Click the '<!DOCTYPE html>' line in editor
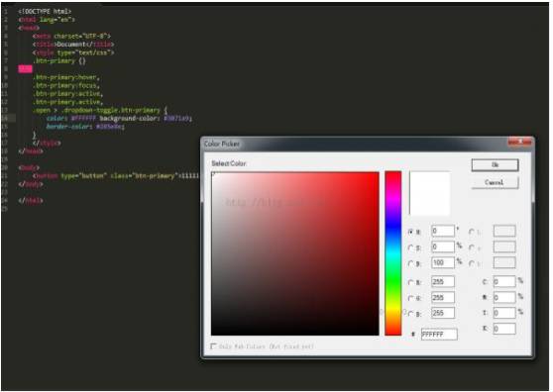This screenshot has width=553, height=392. (45, 12)
